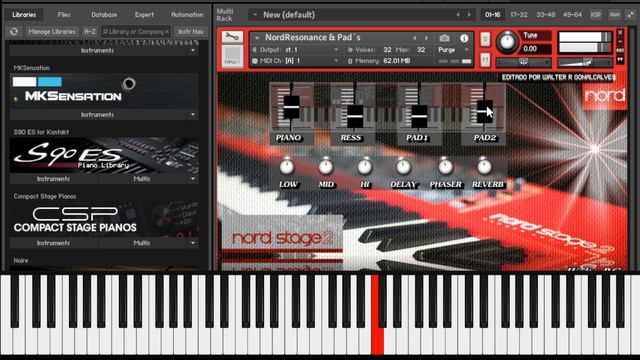Screen dimensions: 640x360
Task: Switch to the Database tab
Action: (x=104, y=15)
